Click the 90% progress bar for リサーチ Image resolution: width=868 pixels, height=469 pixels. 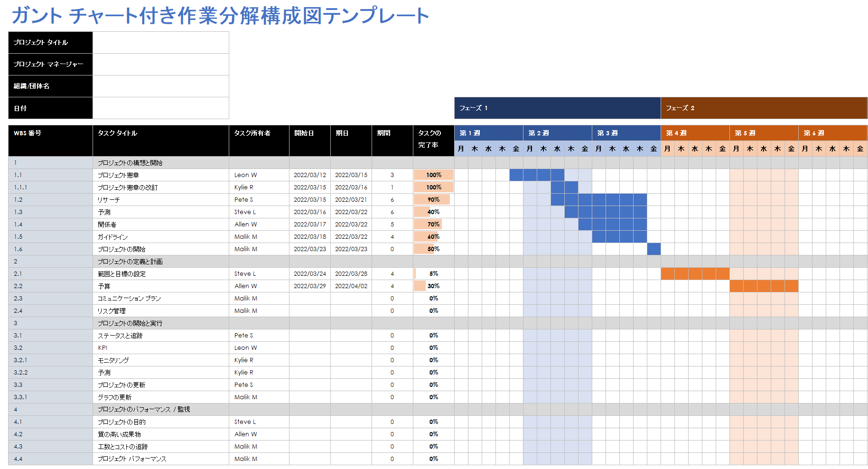pyautogui.click(x=432, y=200)
